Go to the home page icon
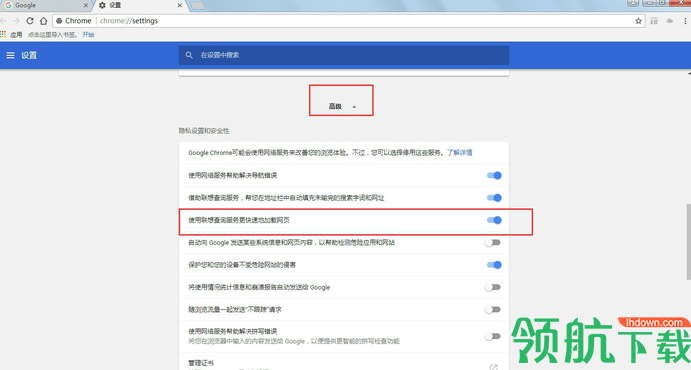The height and width of the screenshot is (370, 691). point(43,21)
